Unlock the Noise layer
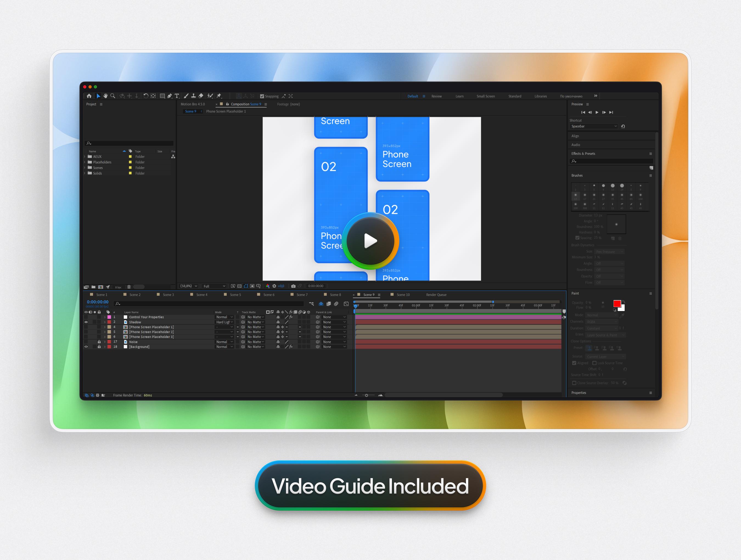The image size is (741, 560). [99, 342]
